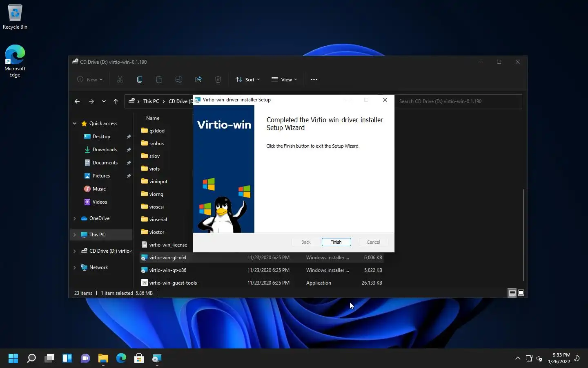Viewport: 588px width, 368px height.
Task: Select Desktop in Quick access
Action: (101, 137)
